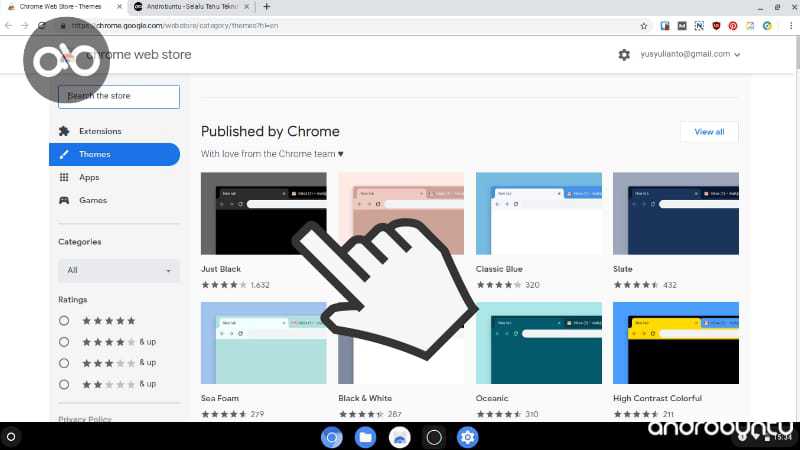Open Chrome browser from the shelf
The image size is (800, 450).
pyautogui.click(x=332, y=437)
